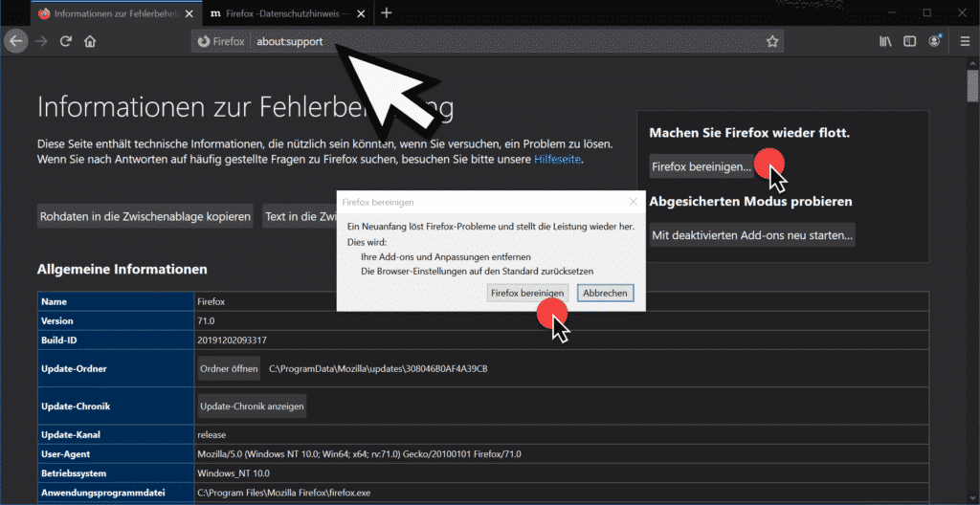
Task: Click dialog line Ihre Add-ons und Anpassungen entfernen
Action: coord(446,257)
